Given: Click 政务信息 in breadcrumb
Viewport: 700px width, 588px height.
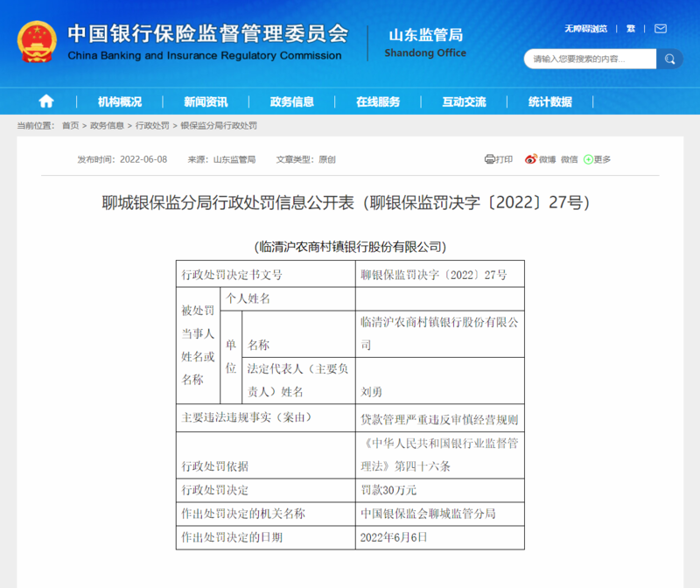Looking at the screenshot, I should (x=107, y=125).
